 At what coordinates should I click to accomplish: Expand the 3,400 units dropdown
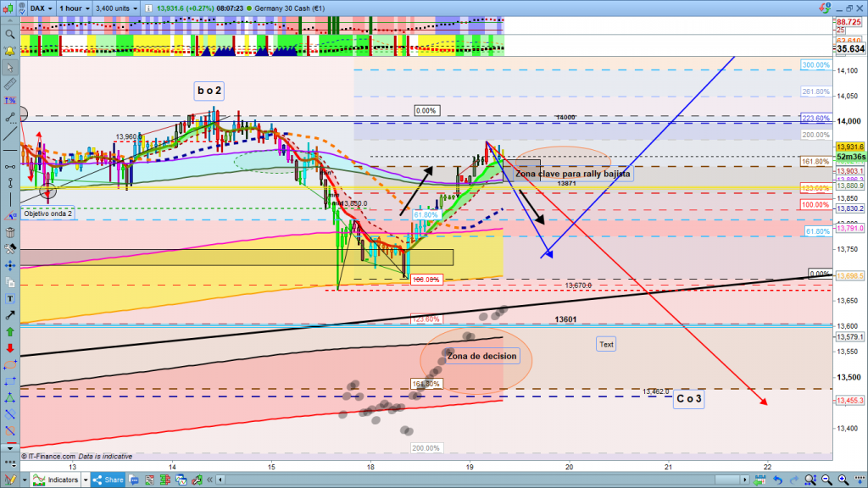tap(116, 8)
